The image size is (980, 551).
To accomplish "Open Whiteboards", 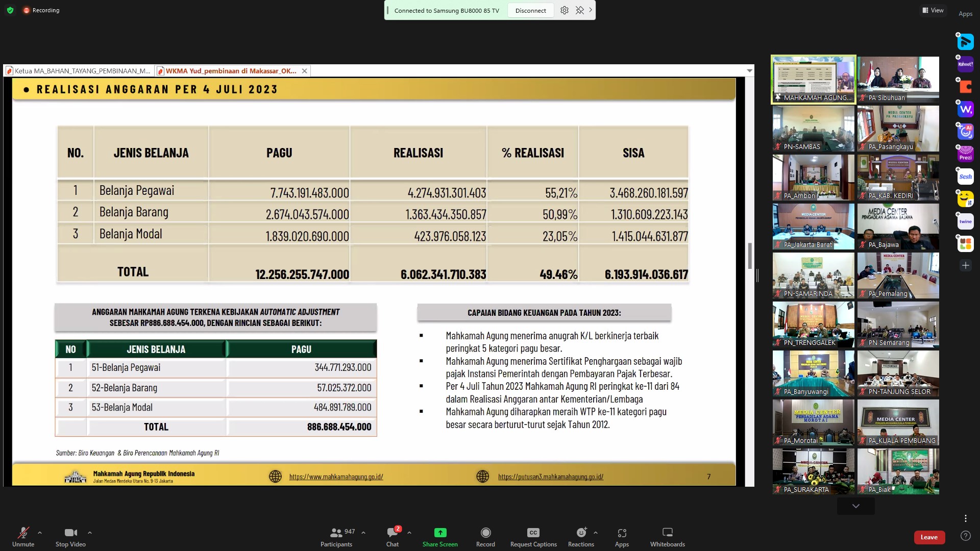I will point(668,537).
